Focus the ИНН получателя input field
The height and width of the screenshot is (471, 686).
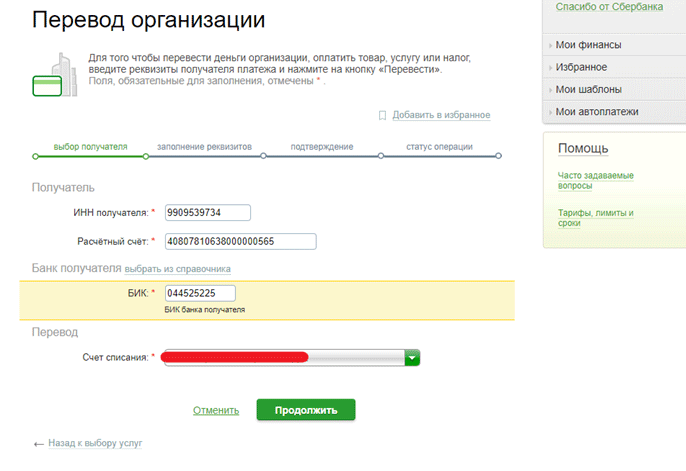pyautogui.click(x=208, y=213)
